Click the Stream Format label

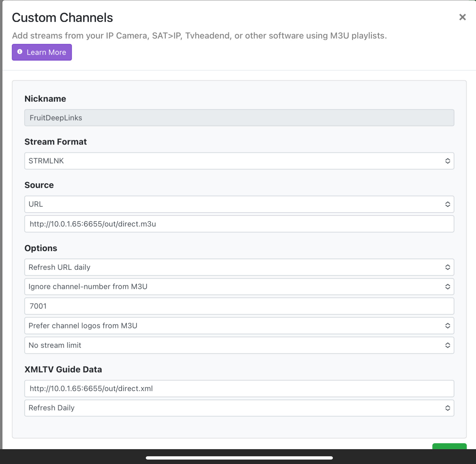pyautogui.click(x=56, y=142)
